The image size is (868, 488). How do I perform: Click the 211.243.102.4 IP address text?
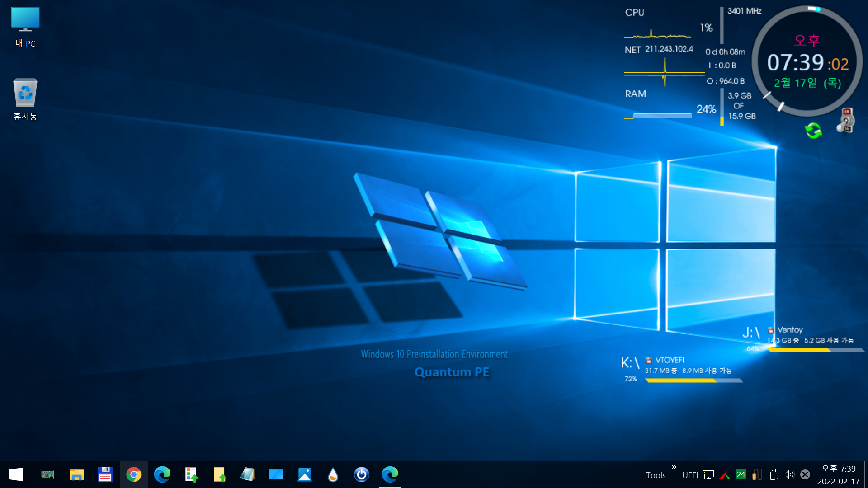point(669,49)
